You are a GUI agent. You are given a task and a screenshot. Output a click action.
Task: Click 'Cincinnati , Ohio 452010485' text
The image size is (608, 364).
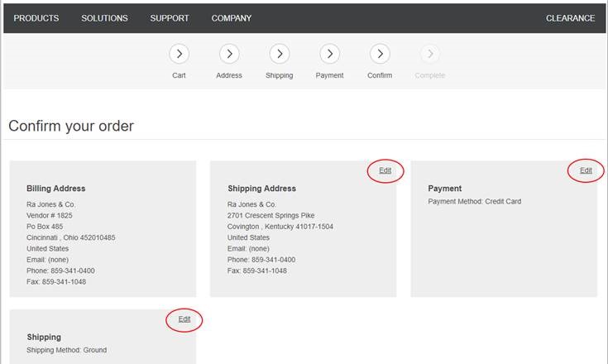click(71, 237)
